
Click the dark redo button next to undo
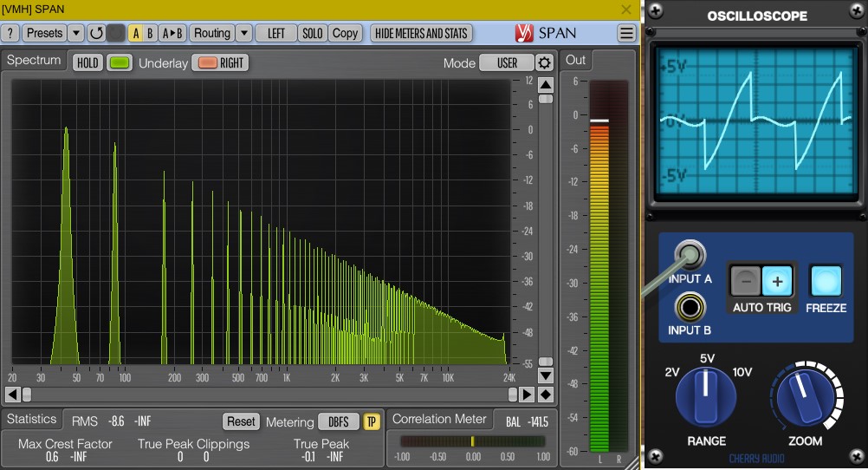pyautogui.click(x=115, y=33)
